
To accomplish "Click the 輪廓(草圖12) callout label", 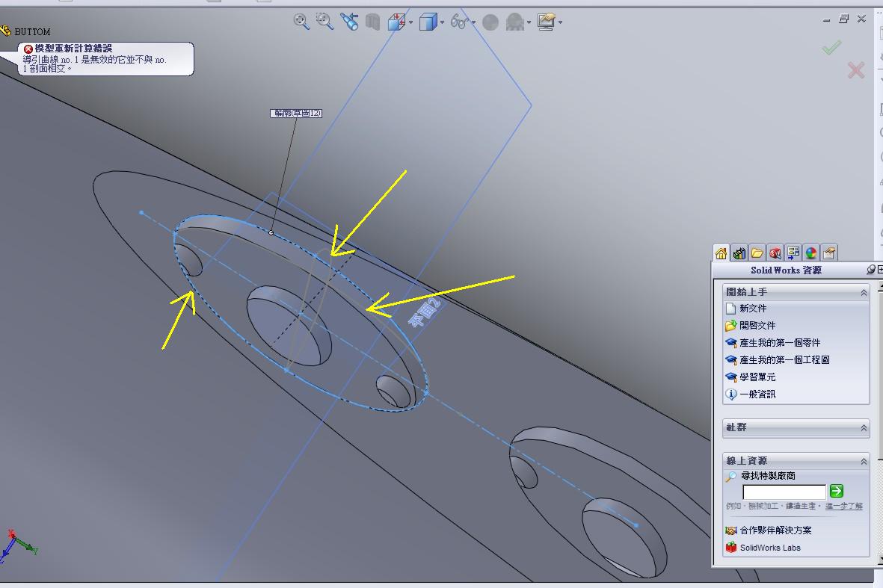I will tap(296, 113).
